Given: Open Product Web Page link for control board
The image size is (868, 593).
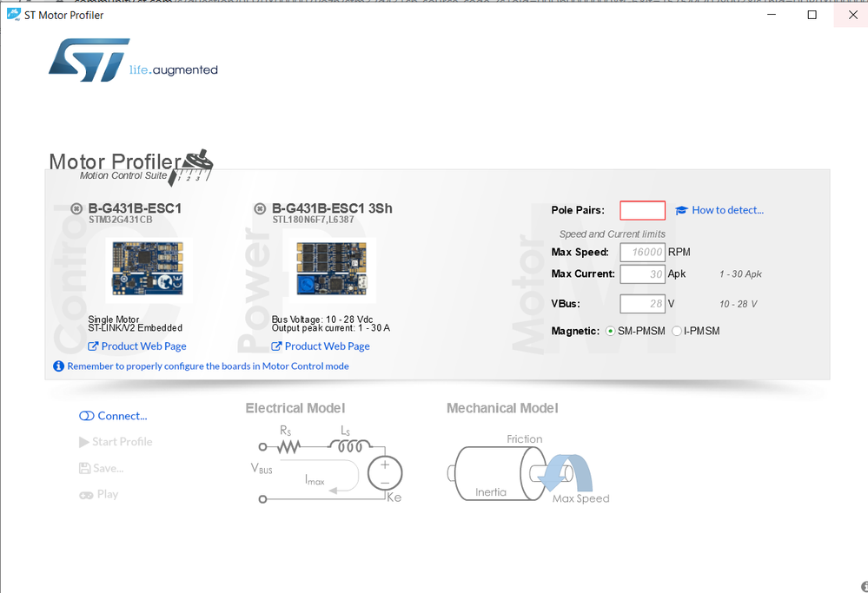Looking at the screenshot, I should 137,346.
